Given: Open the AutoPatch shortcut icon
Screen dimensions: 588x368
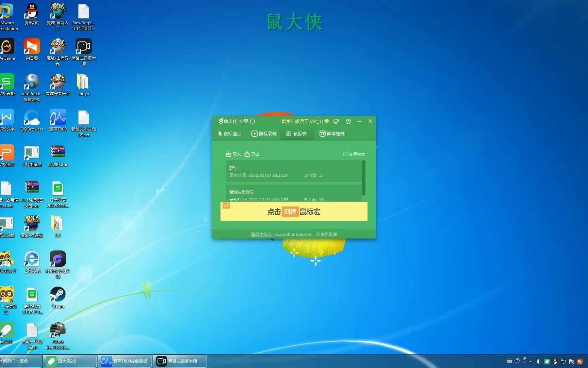Looking at the screenshot, I should click(x=32, y=88).
